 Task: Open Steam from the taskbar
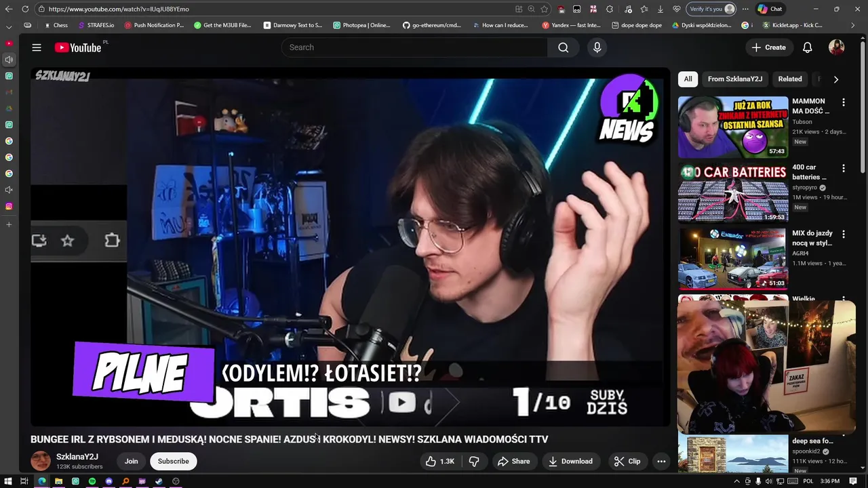(x=159, y=481)
